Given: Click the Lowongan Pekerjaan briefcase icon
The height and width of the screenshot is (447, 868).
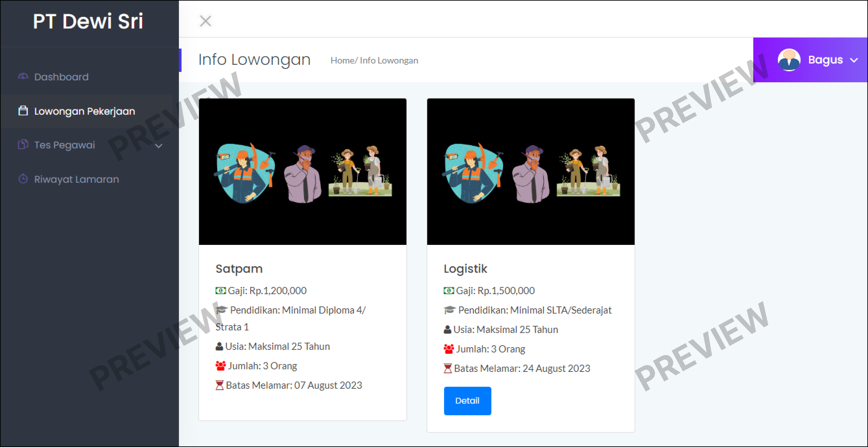Looking at the screenshot, I should (23, 111).
